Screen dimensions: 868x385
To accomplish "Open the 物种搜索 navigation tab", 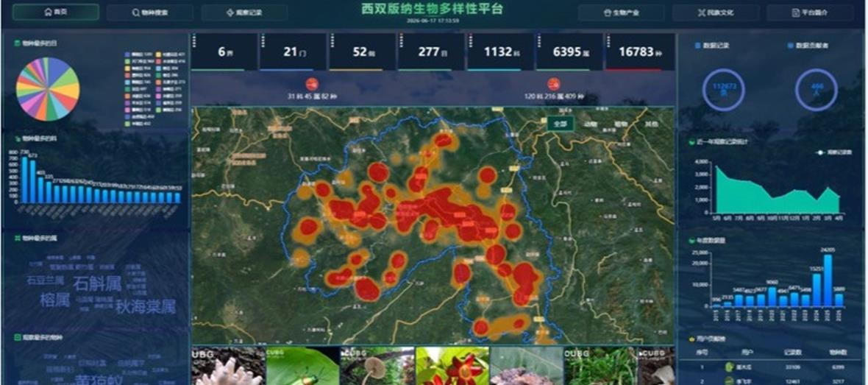I will 150,13.
